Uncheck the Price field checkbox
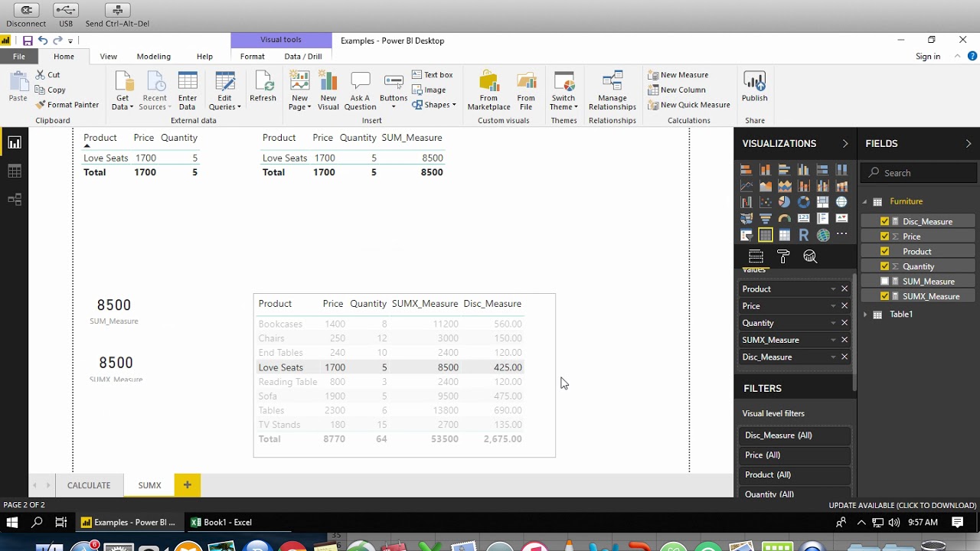Screen dimensions: 980x551 point(884,236)
